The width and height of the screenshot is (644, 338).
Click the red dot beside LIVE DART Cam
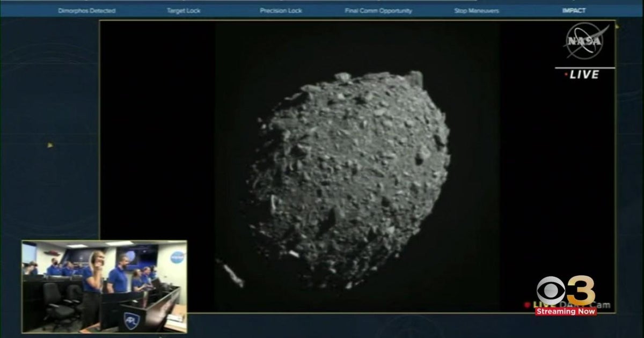pos(527,305)
